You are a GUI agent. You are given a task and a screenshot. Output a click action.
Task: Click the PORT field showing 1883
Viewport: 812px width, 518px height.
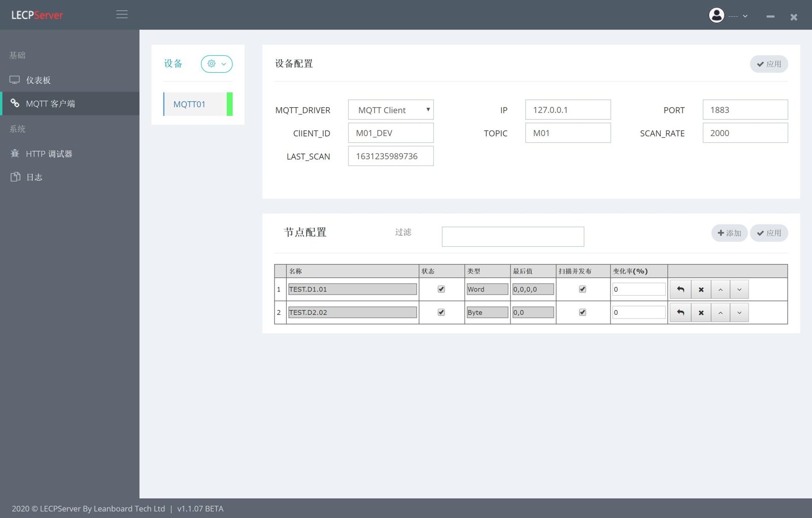tap(745, 110)
